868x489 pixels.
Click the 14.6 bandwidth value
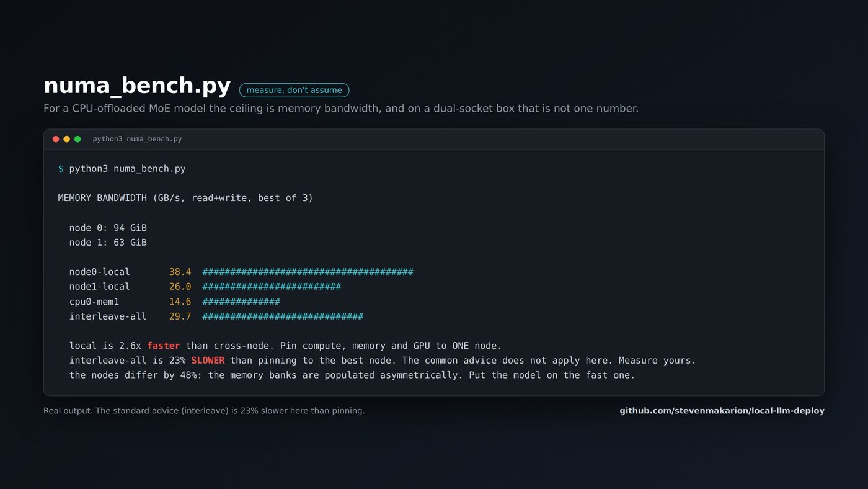(180, 302)
